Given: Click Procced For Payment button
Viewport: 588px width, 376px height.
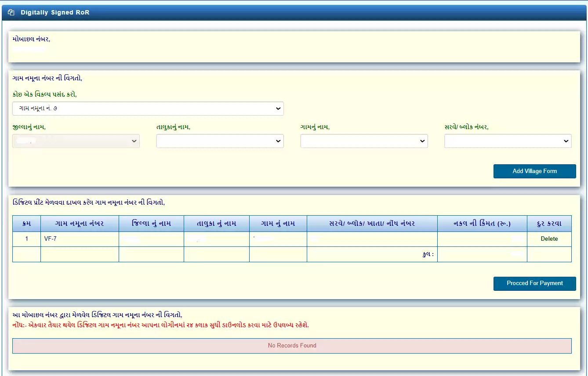Looking at the screenshot, I should (x=534, y=283).
